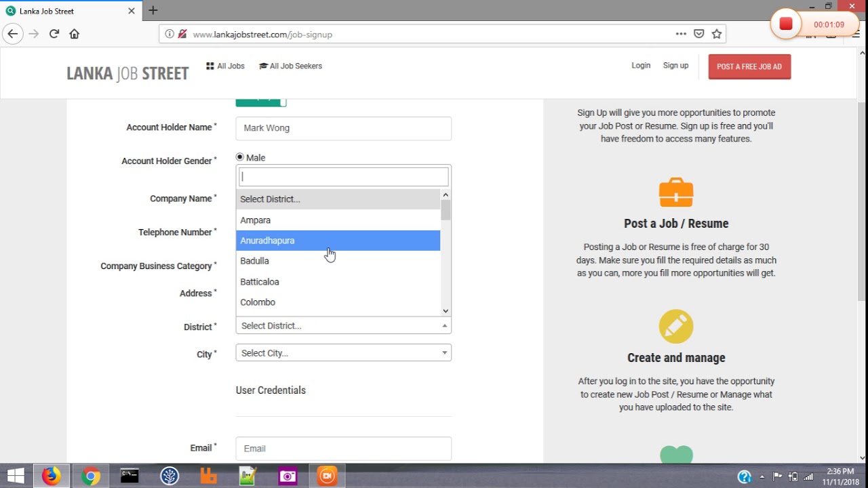Click the green button above Account Holder Name
This screenshot has height=488, width=868.
pyautogui.click(x=261, y=102)
